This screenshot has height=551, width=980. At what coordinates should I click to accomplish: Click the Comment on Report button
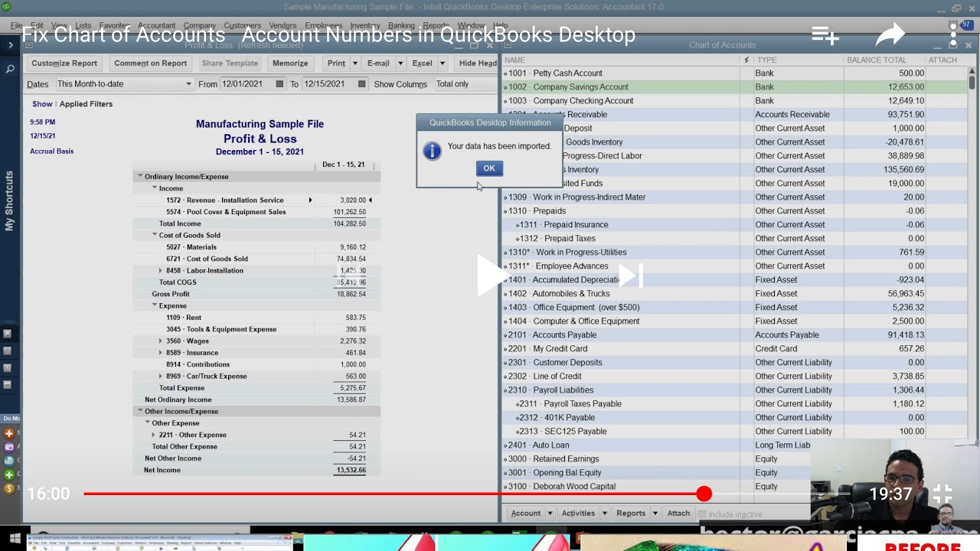[x=150, y=64]
